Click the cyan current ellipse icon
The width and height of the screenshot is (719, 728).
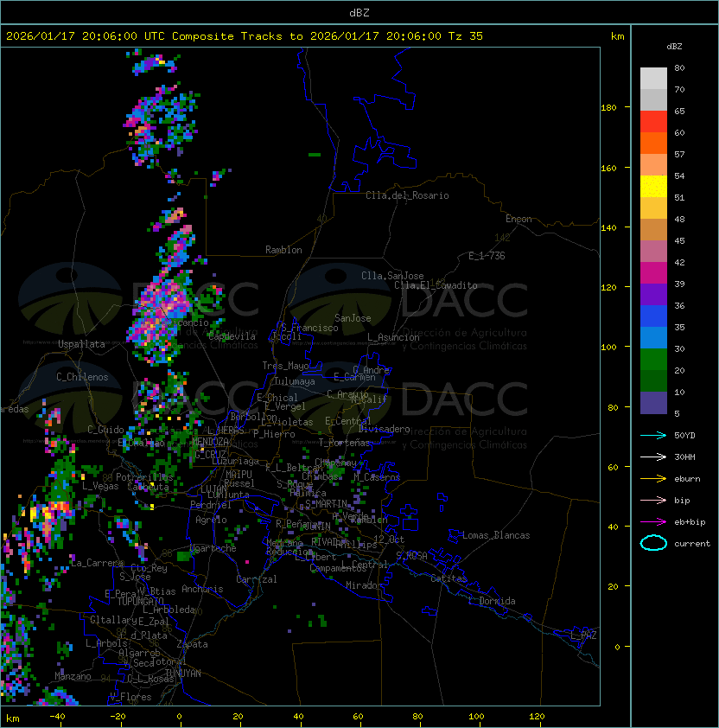click(653, 543)
